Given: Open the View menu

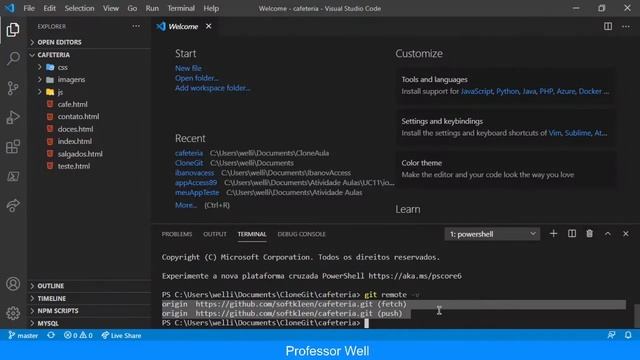Looking at the screenshot, I should point(111,8).
